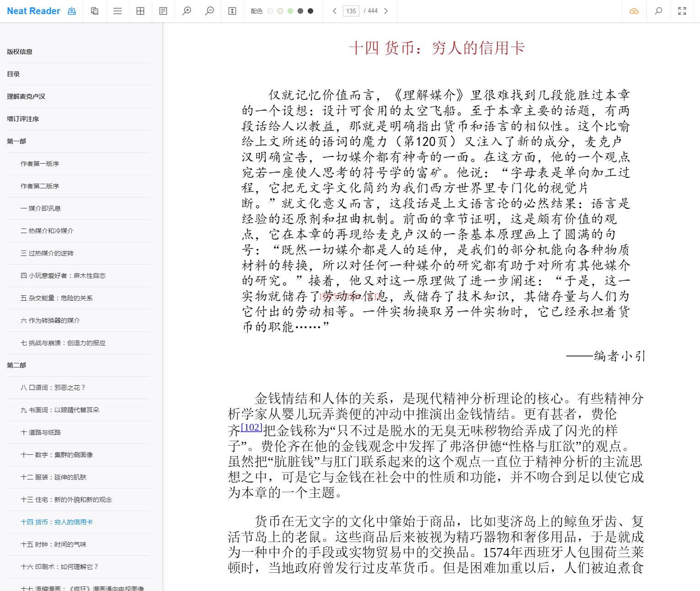This screenshot has height=591, width=700.
Task: Open the library icon with stacked pages
Action: (95, 11)
